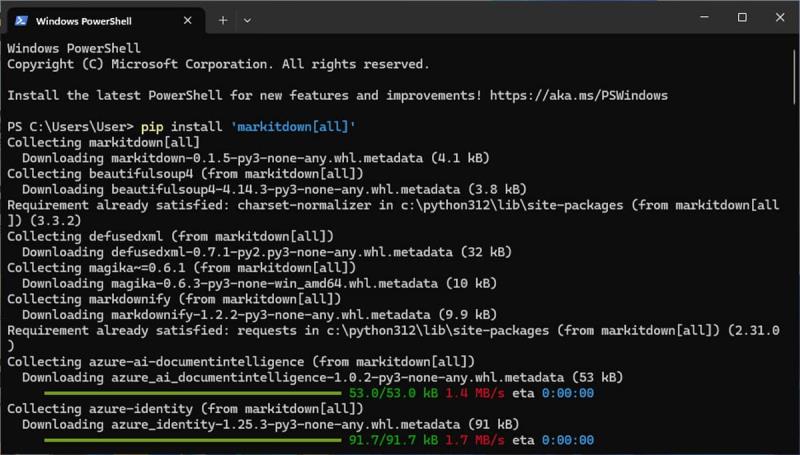The image size is (800, 455).
Task: Click the PowerShell icon in the tab
Action: [x=20, y=19]
